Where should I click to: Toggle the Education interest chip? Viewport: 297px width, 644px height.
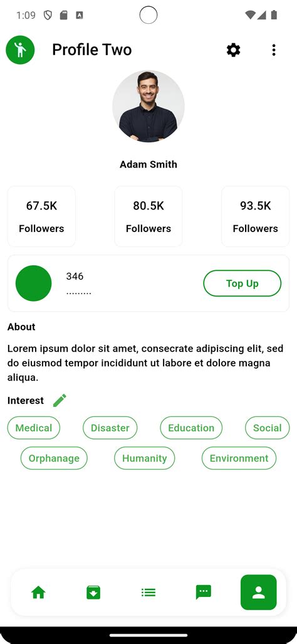(x=191, y=428)
